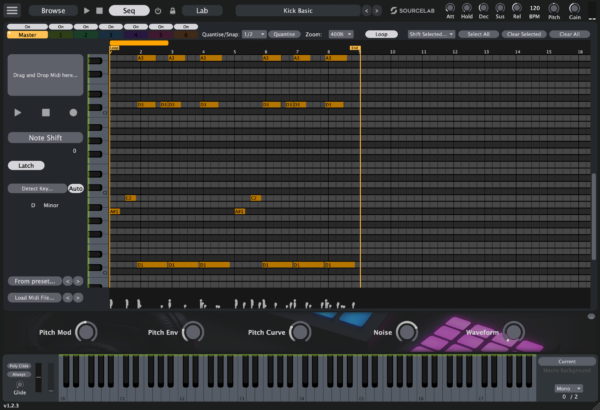The image size is (600, 410).
Task: Previous arrow next to From preset
Action: 67,281
